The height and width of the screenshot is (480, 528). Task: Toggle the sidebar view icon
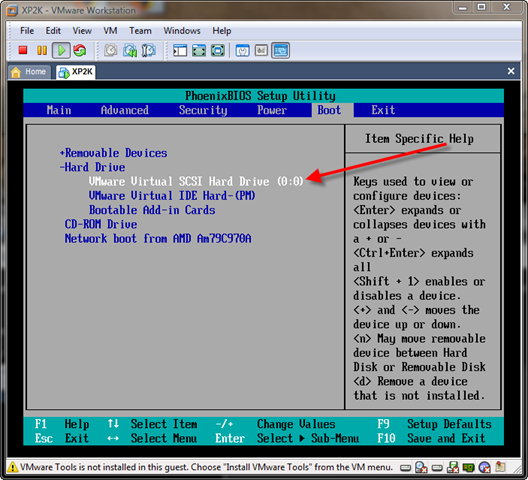tap(180, 51)
